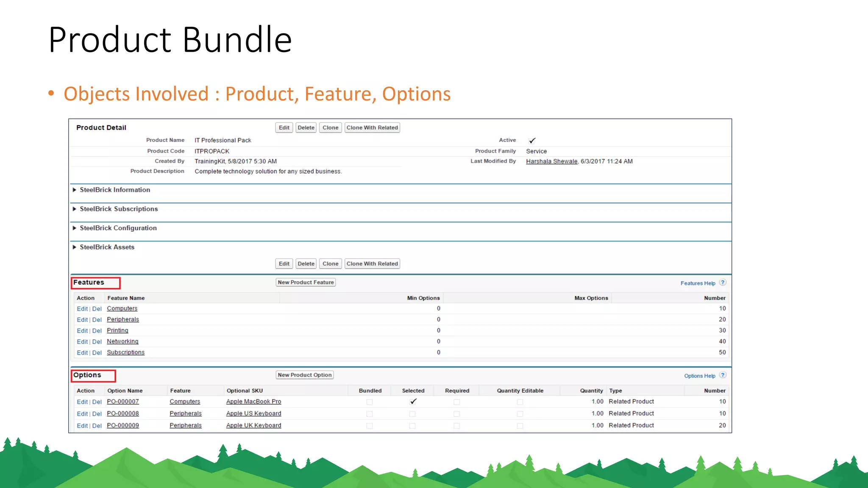Image resolution: width=868 pixels, height=488 pixels.
Task: Open the Options Help question mark icon
Action: [x=723, y=375]
